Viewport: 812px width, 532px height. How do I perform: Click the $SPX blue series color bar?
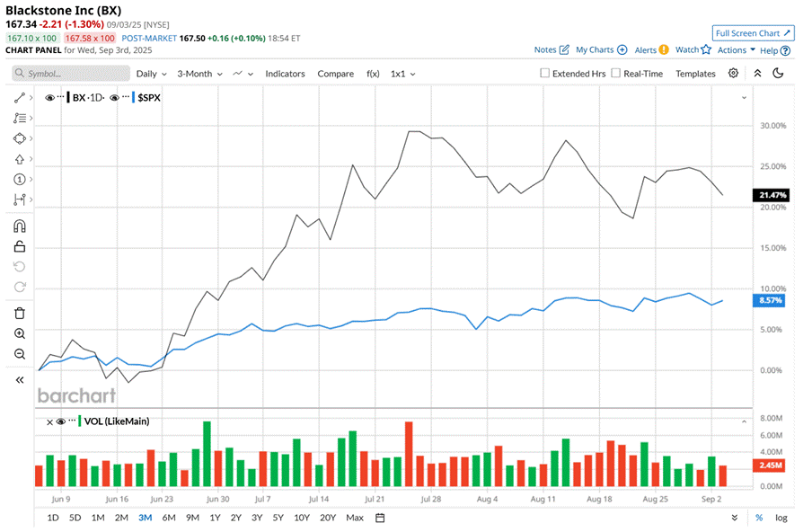pos(133,97)
